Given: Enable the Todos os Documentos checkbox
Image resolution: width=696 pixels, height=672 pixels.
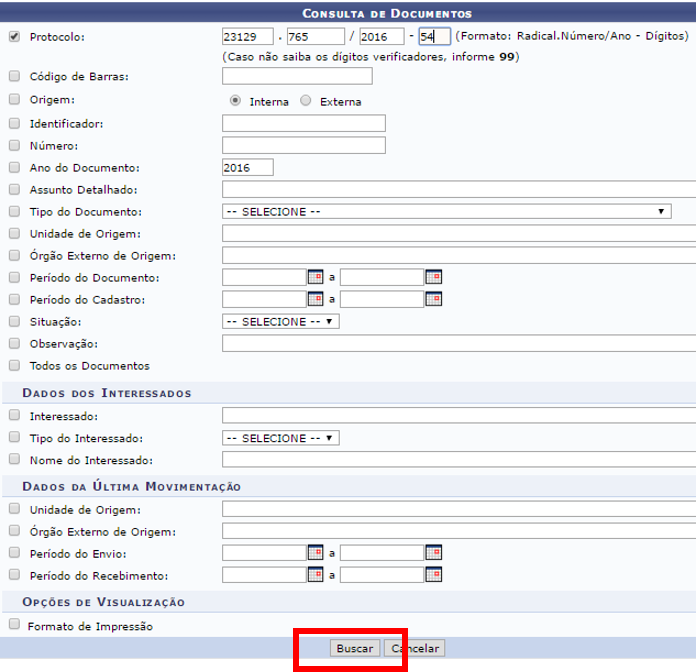Looking at the screenshot, I should click(x=14, y=366).
